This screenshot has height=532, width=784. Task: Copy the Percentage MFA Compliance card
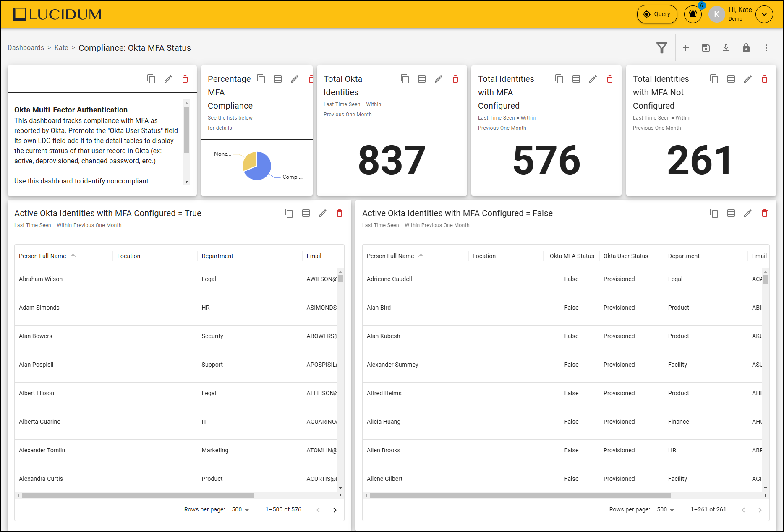click(x=261, y=79)
